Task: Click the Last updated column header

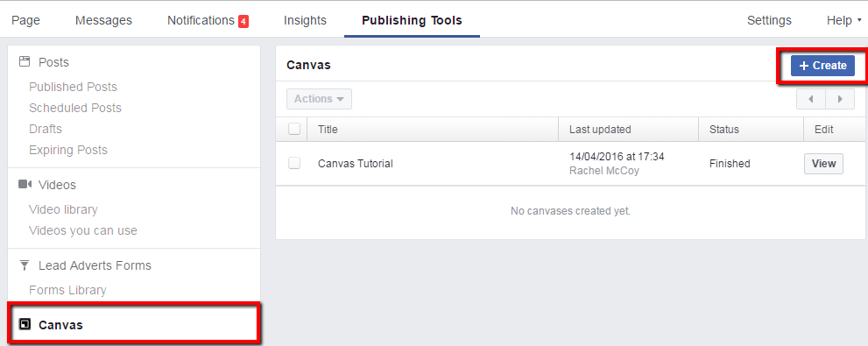Action: pos(600,130)
